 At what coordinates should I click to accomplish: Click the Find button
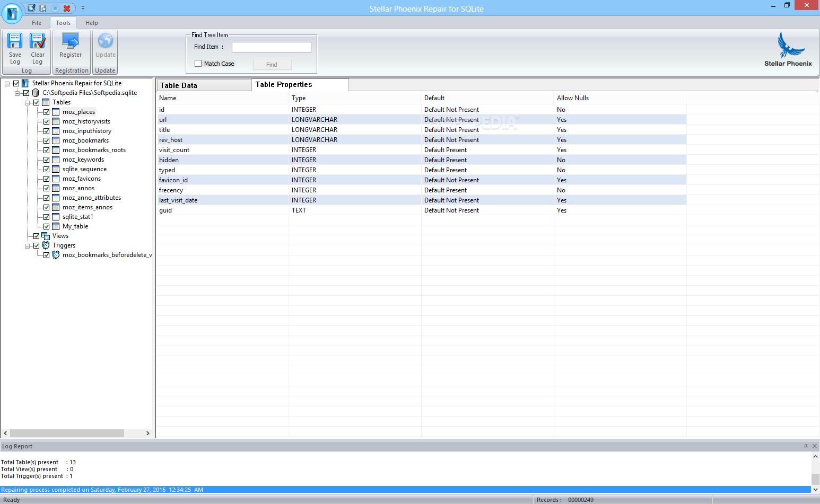272,65
